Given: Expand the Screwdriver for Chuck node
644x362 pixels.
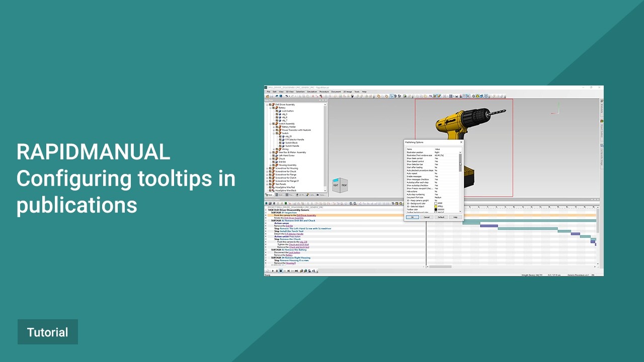Looking at the screenshot, I should pyautogui.click(x=267, y=171).
